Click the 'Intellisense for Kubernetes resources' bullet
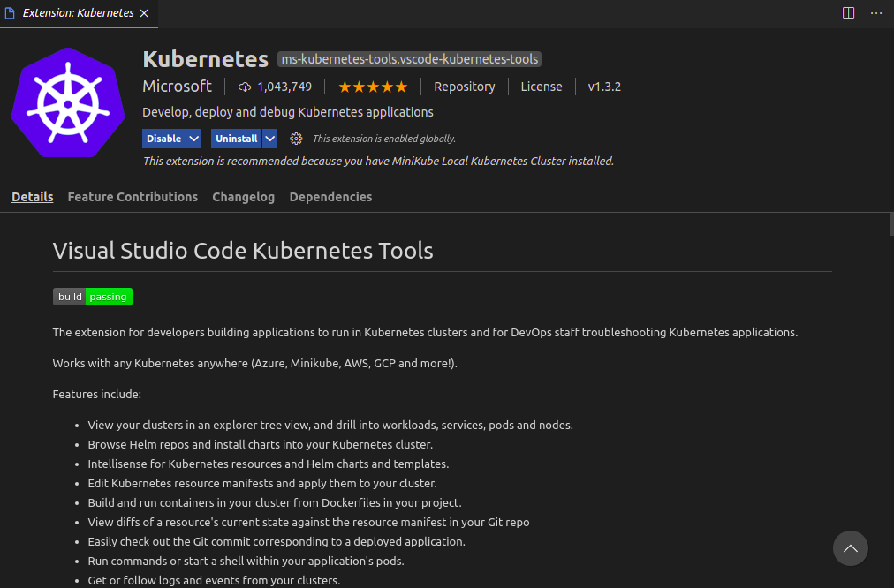 point(269,464)
